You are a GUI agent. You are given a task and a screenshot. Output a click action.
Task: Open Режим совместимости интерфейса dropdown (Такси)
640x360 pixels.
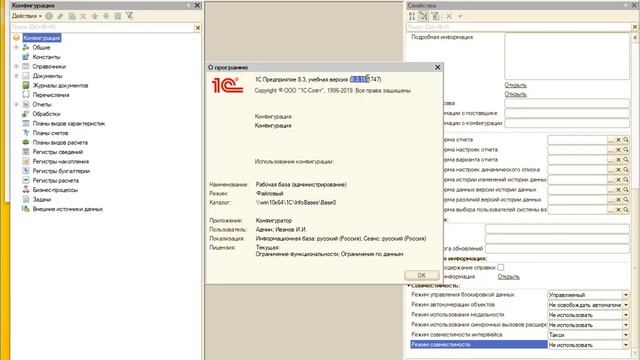626,335
